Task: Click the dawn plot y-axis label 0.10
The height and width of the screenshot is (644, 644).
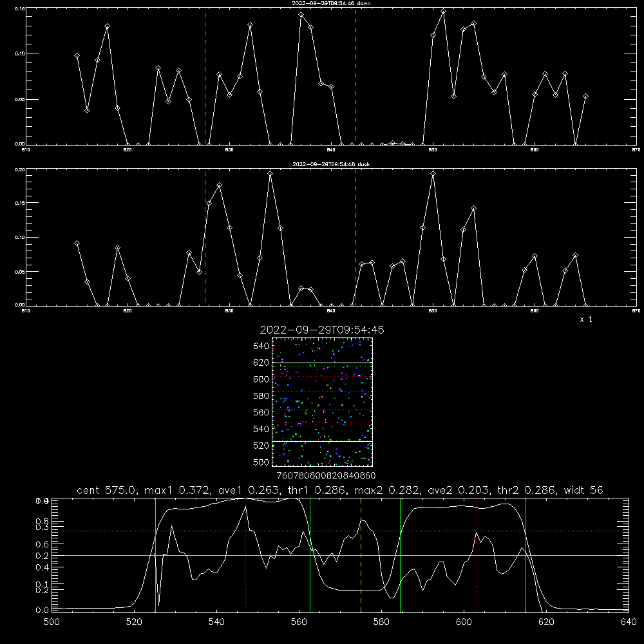Action: [20, 53]
